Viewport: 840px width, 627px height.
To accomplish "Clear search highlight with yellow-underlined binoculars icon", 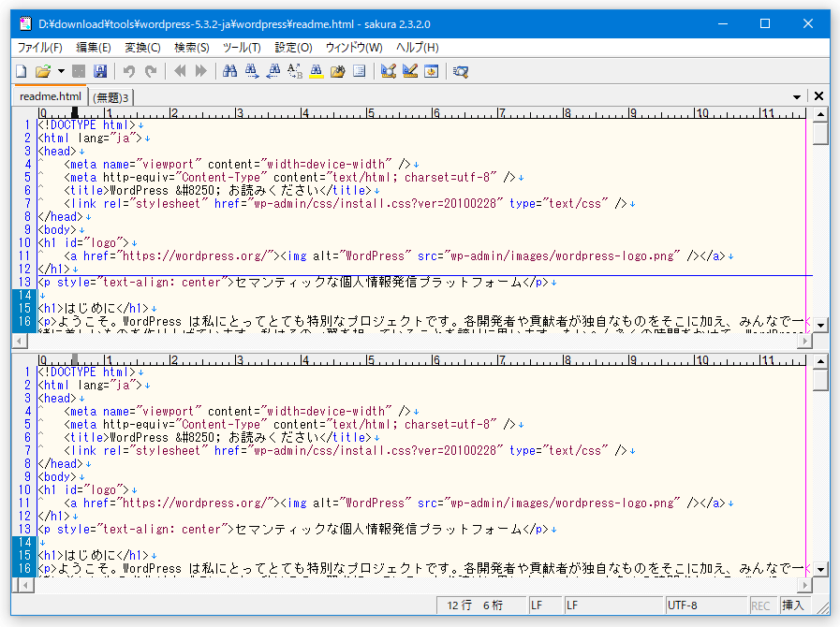I will pos(317,71).
